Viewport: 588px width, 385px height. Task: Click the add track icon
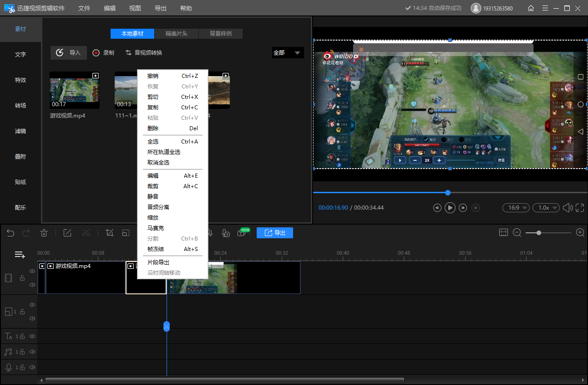[20, 255]
